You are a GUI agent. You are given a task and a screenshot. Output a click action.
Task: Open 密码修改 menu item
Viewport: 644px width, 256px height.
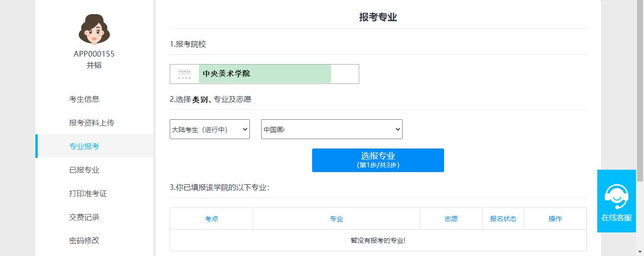(84, 240)
